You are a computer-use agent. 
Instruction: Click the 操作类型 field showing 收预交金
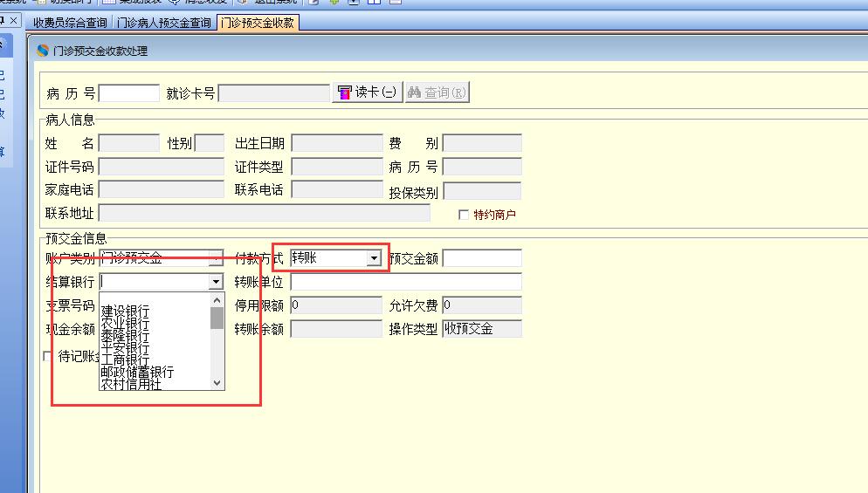[482, 329]
